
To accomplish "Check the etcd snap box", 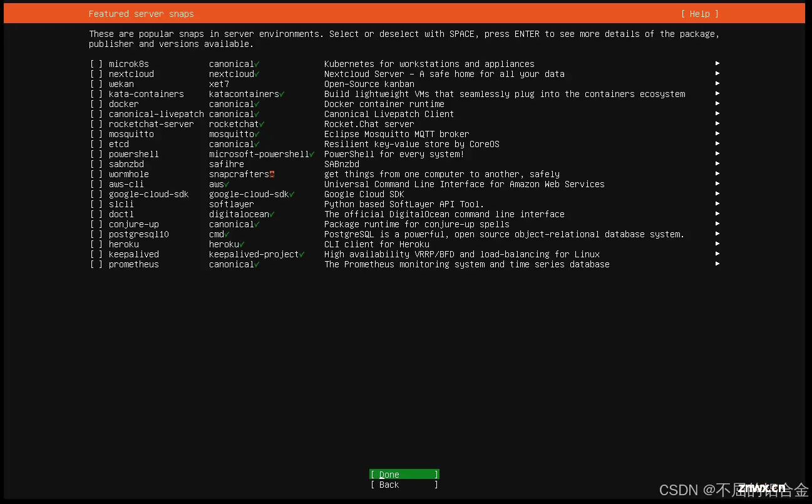I will click(96, 144).
